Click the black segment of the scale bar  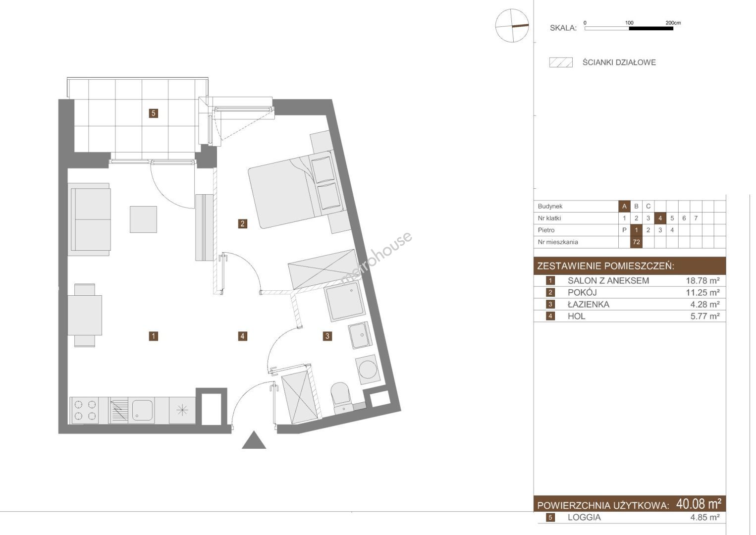pyautogui.click(x=650, y=29)
